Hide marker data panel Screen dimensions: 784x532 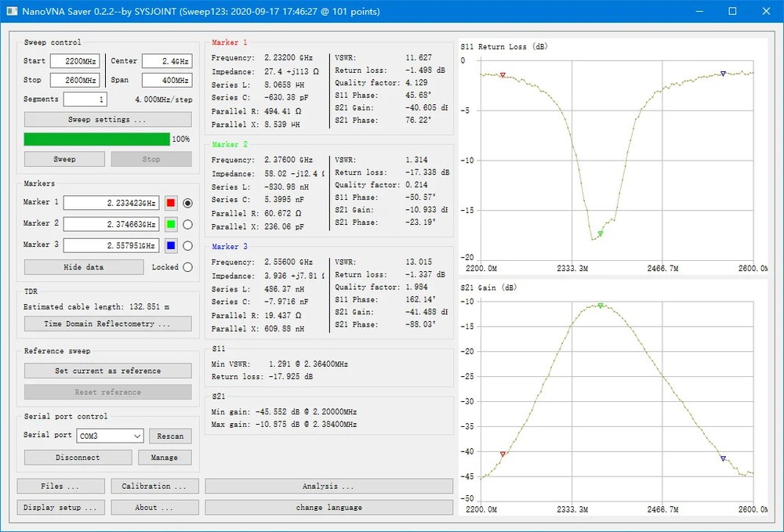(x=83, y=266)
